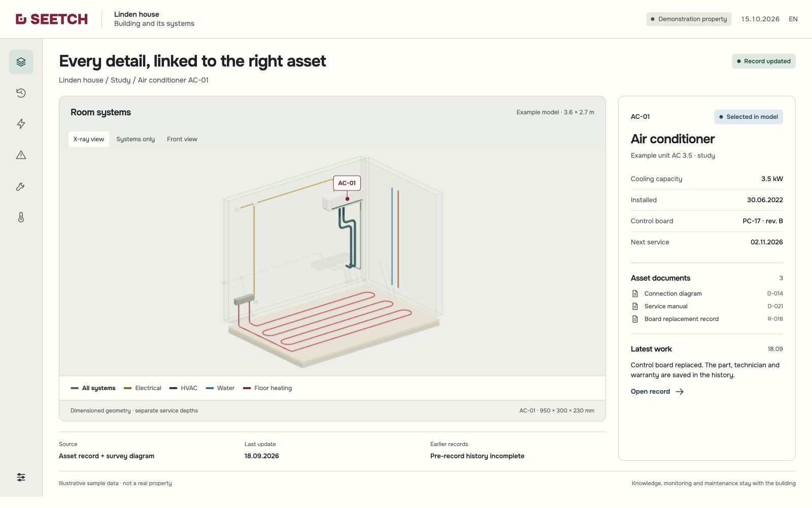Open the sliders settings icon

point(21,477)
